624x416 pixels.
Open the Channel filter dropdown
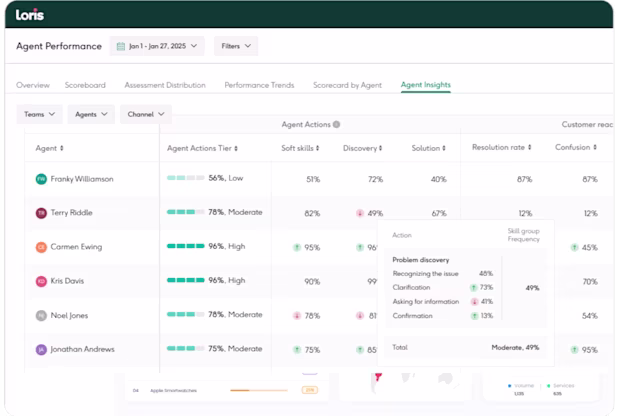pos(146,114)
